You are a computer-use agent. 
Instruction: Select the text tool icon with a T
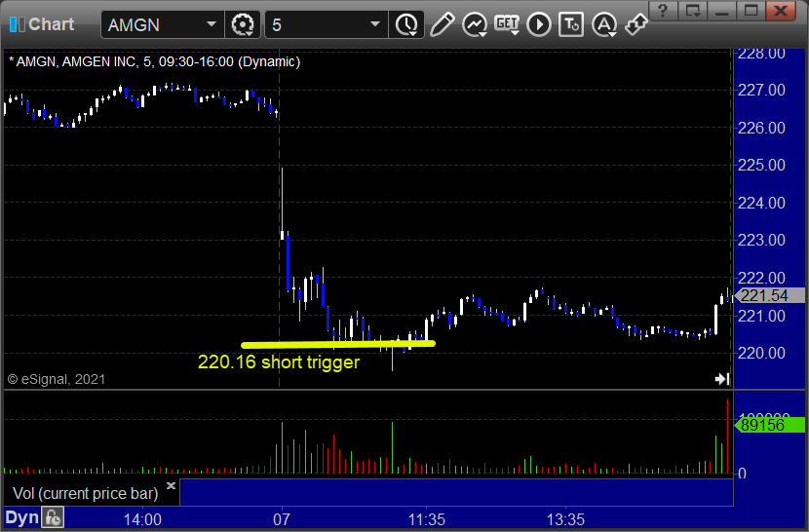tap(571, 24)
